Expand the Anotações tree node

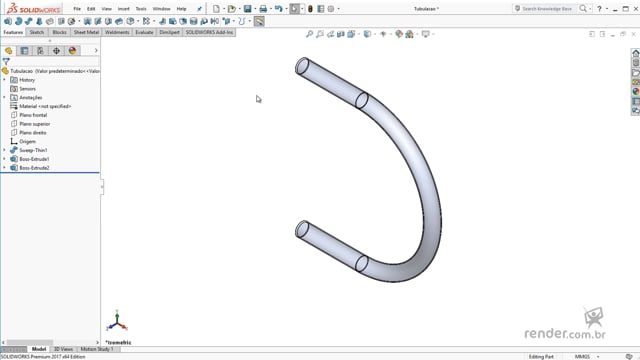click(x=4, y=97)
